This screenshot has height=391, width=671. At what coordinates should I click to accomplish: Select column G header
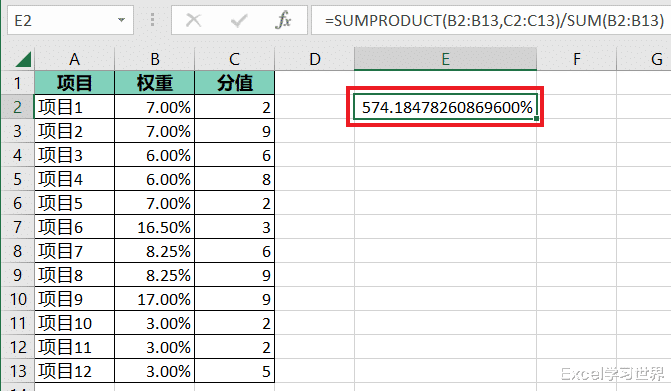tap(656, 59)
